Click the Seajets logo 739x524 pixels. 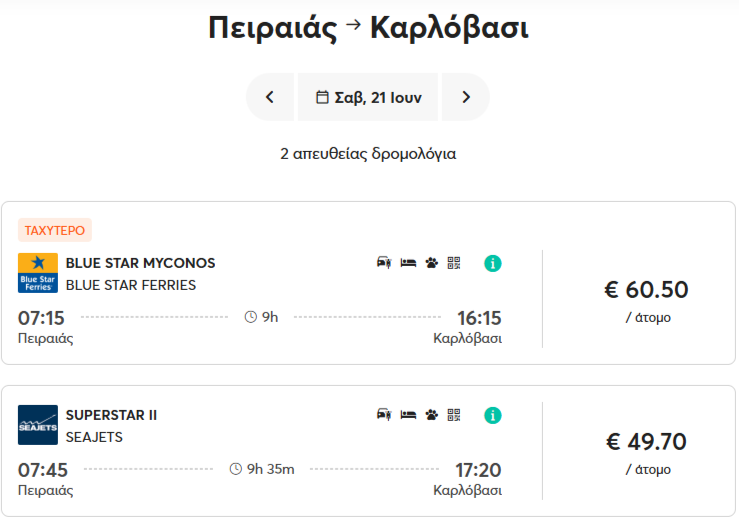38,425
